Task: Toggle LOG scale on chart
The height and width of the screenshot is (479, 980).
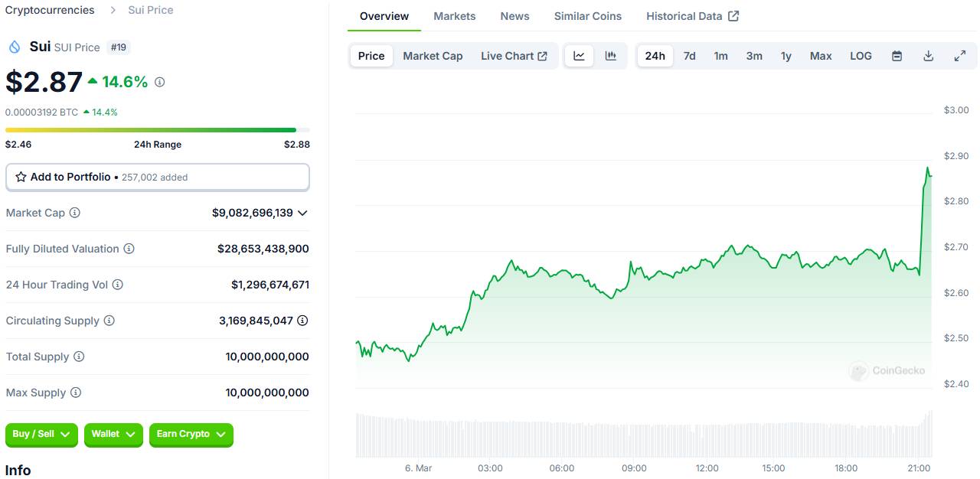Action: (861, 56)
